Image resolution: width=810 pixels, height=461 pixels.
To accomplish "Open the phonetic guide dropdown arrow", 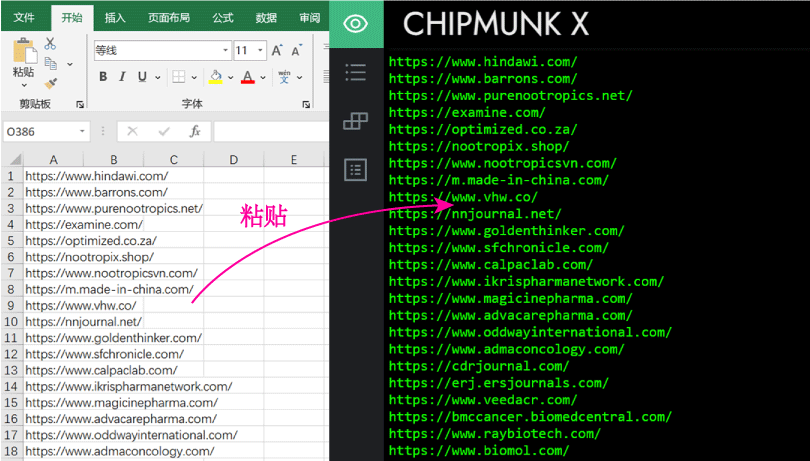I will pyautogui.click(x=300, y=78).
